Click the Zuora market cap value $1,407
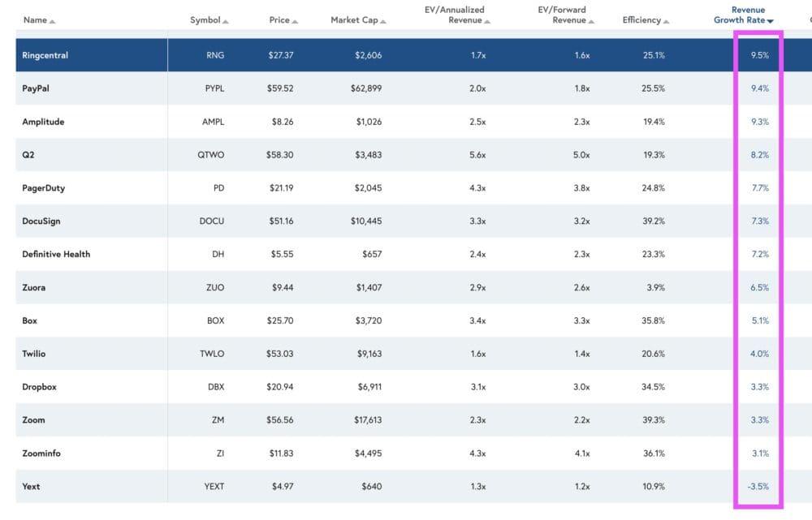 click(369, 287)
